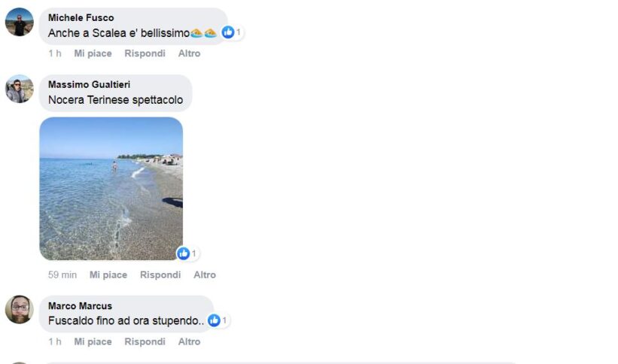Open the Michele Fusco name link
This screenshot has width=618, height=364.
[81, 18]
